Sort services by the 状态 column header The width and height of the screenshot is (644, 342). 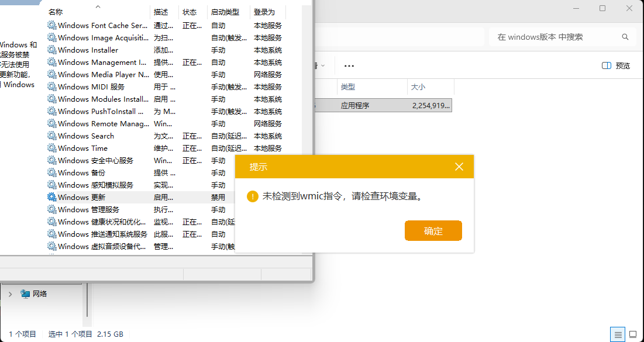point(190,12)
